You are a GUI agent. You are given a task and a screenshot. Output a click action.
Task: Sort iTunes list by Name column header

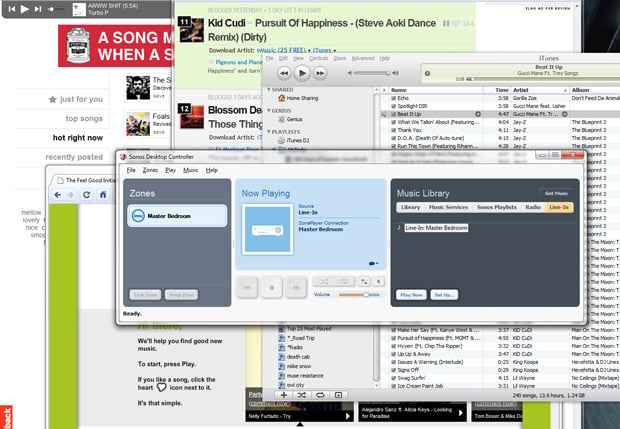[x=436, y=90]
